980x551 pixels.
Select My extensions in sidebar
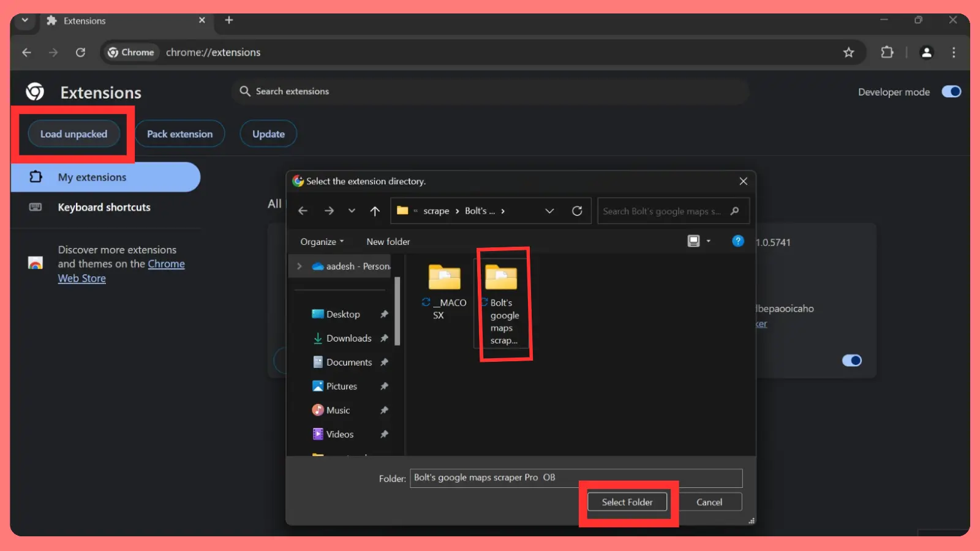pyautogui.click(x=92, y=178)
